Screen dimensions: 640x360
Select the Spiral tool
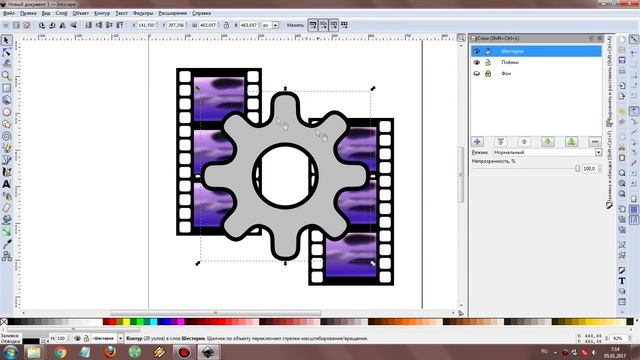pyautogui.click(x=6, y=136)
